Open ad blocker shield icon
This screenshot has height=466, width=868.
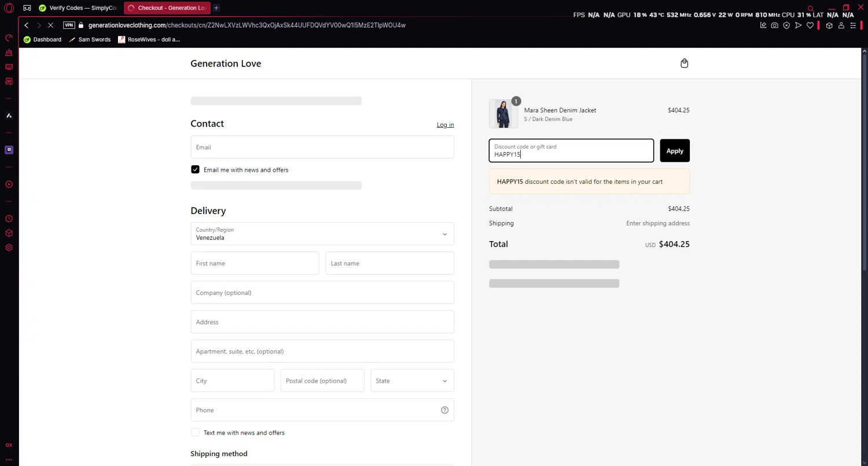point(786,25)
